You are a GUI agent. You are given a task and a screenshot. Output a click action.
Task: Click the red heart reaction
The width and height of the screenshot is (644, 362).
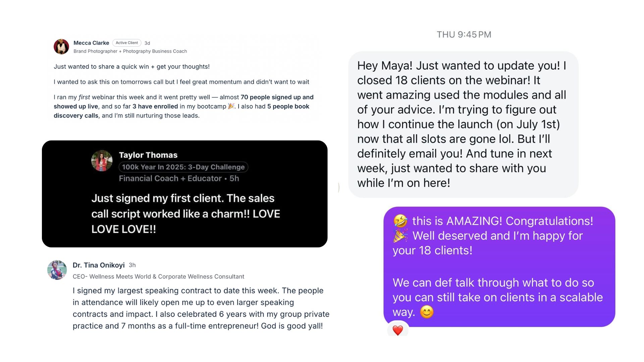click(x=398, y=330)
